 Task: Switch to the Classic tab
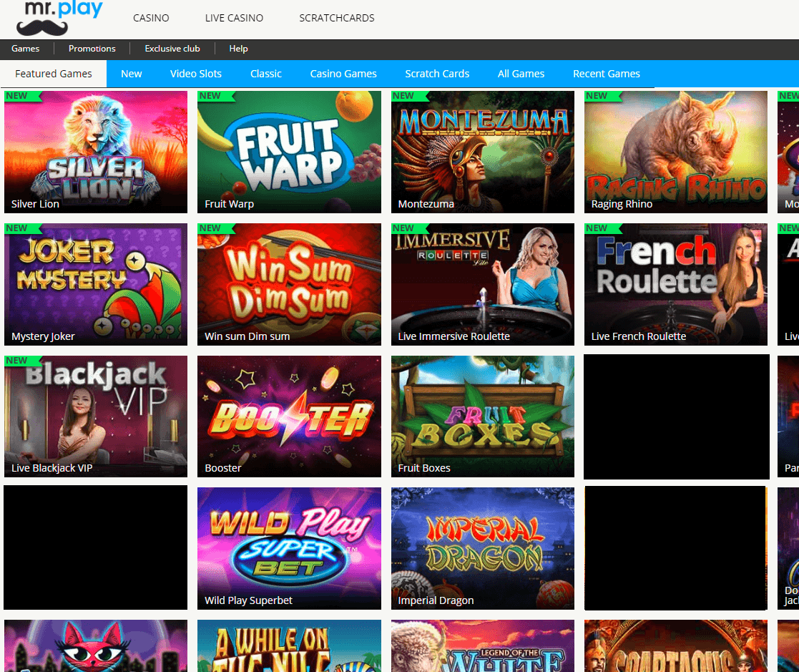point(266,74)
